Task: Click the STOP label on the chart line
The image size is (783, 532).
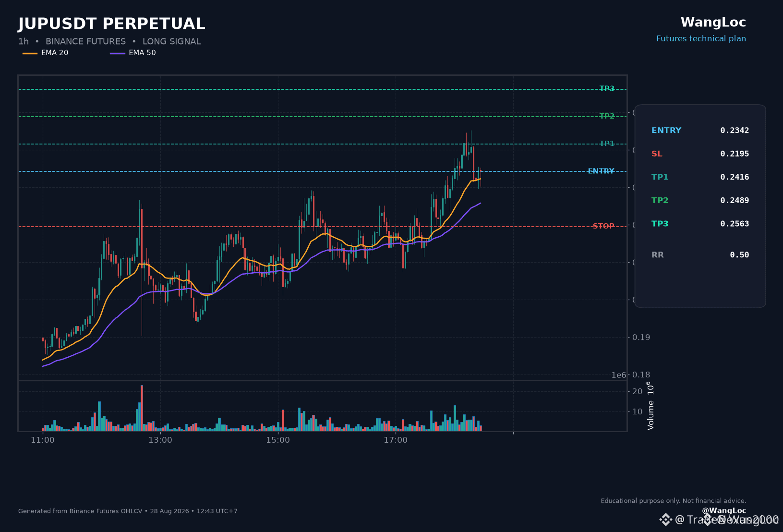Action: [x=603, y=226]
